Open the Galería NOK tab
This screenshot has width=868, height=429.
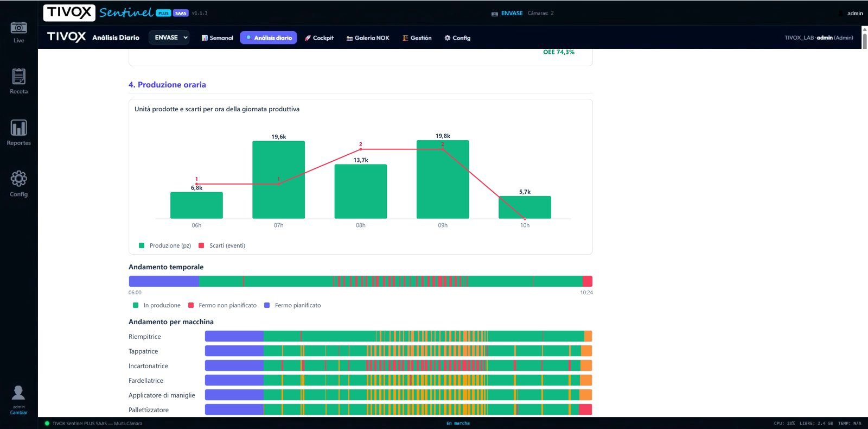368,38
